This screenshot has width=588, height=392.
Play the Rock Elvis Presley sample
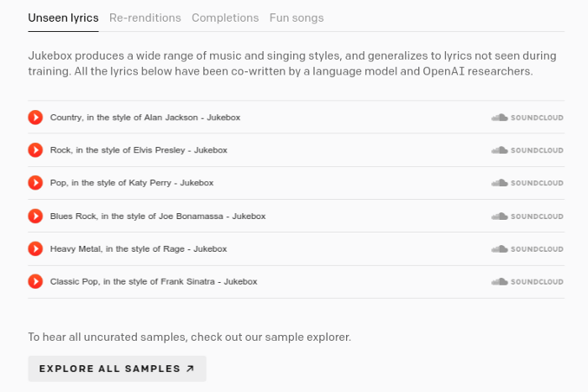pos(35,150)
